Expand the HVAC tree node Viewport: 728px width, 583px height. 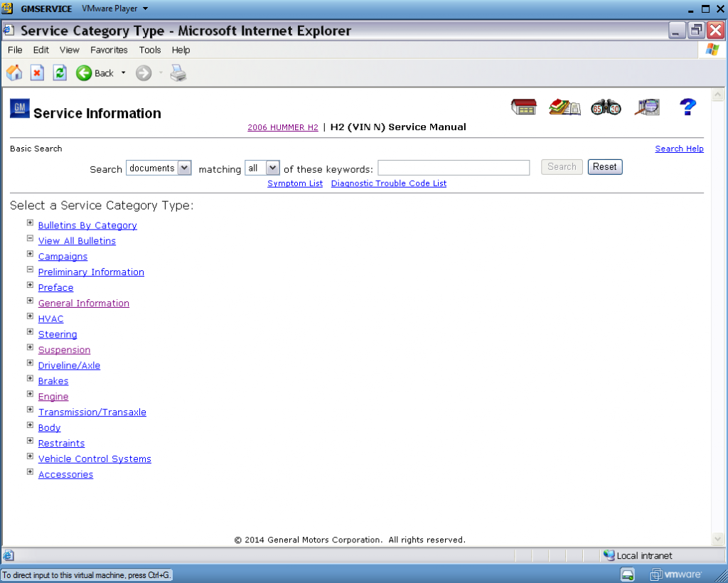pyautogui.click(x=30, y=316)
